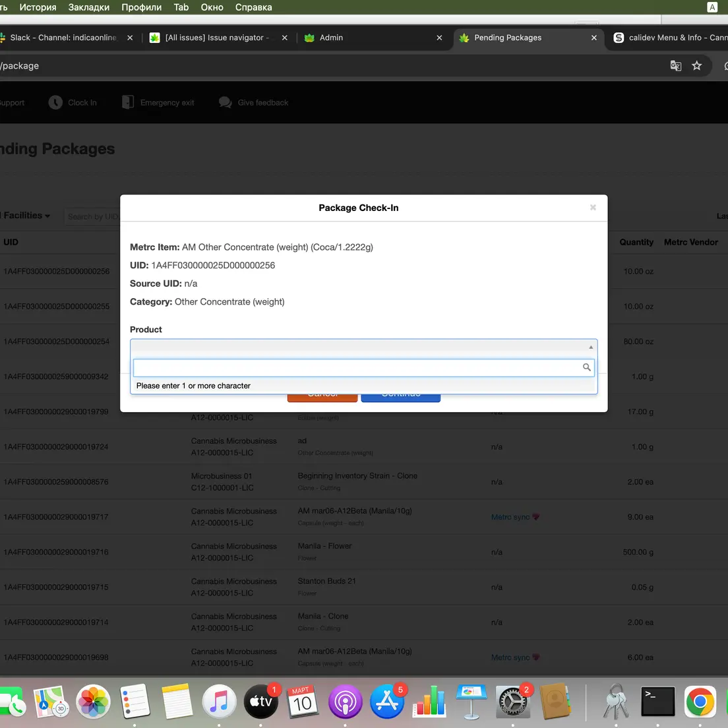Collapse the Product select dropdown
The height and width of the screenshot is (728, 728).
coord(591,348)
